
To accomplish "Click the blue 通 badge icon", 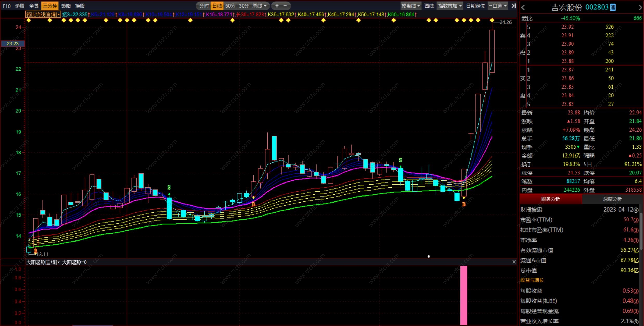I will point(613,7).
